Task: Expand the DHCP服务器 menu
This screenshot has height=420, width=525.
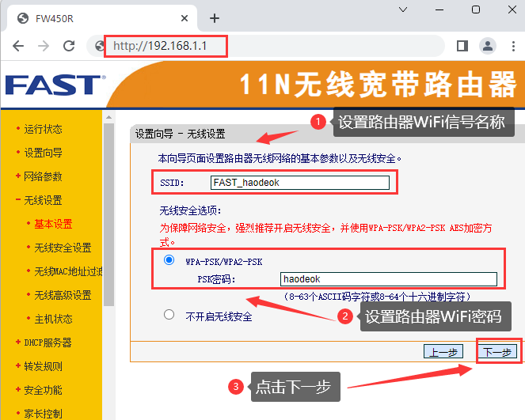Action: [48, 342]
